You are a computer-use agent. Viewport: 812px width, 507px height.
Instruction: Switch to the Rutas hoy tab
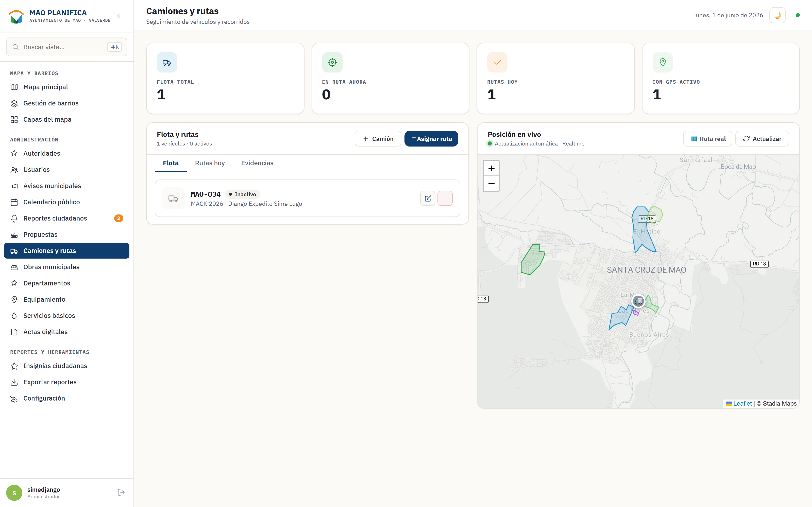coord(210,163)
